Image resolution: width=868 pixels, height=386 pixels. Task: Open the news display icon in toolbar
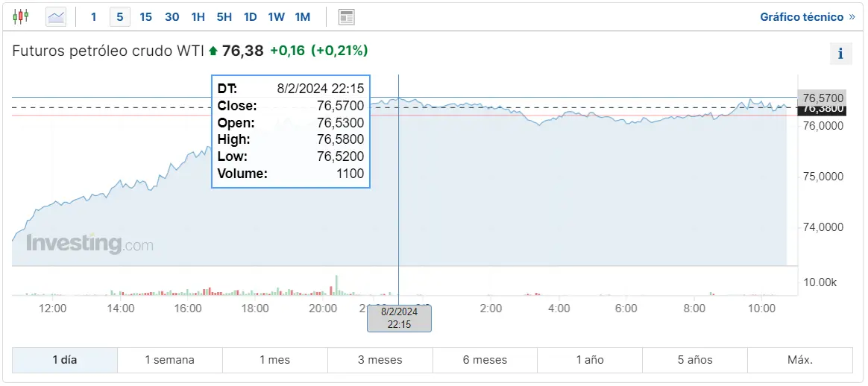(x=346, y=16)
